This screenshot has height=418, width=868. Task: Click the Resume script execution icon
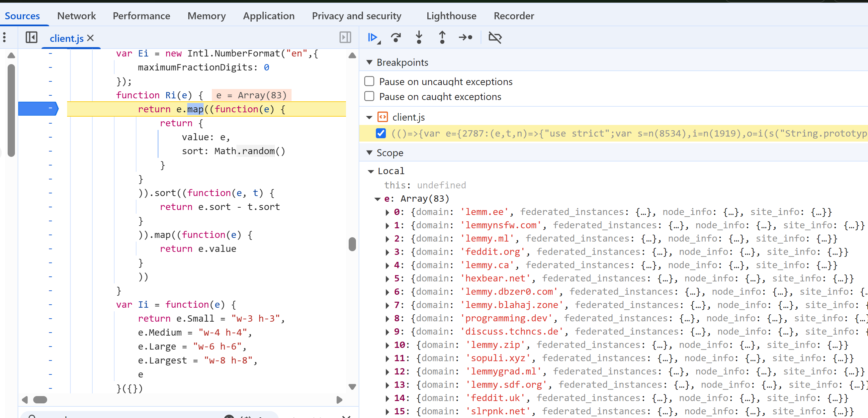click(x=373, y=38)
